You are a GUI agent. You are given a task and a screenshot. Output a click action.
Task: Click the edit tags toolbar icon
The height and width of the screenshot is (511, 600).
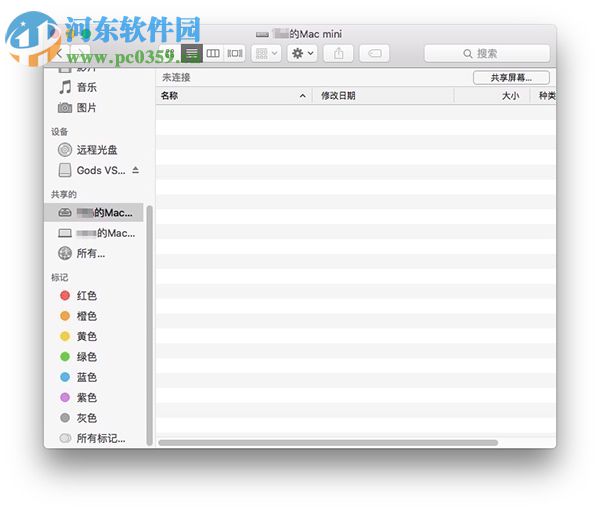coord(374,53)
